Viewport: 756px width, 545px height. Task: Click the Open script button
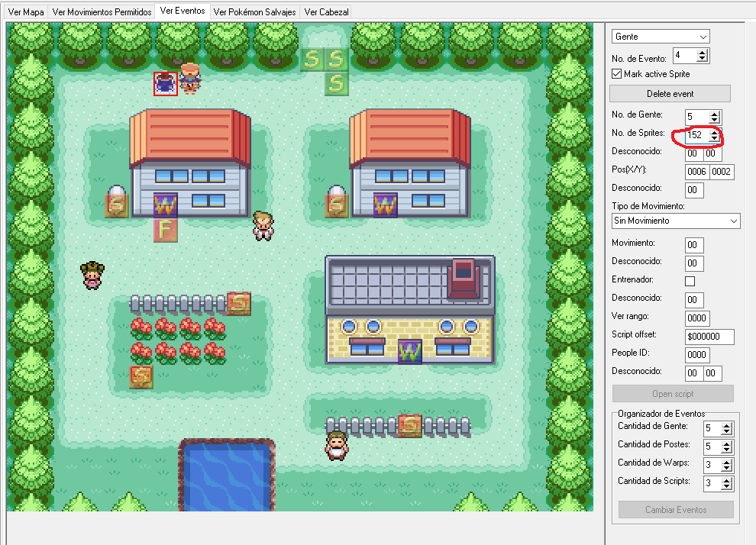673,394
